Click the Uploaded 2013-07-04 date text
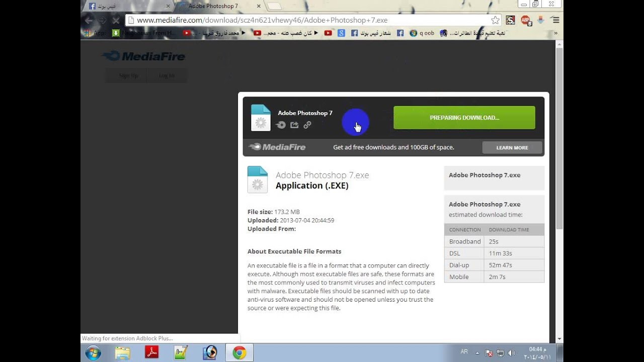644x362 pixels. (x=291, y=220)
